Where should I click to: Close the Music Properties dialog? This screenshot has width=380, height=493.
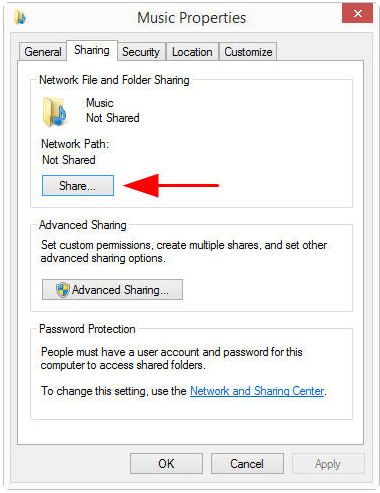357,13
